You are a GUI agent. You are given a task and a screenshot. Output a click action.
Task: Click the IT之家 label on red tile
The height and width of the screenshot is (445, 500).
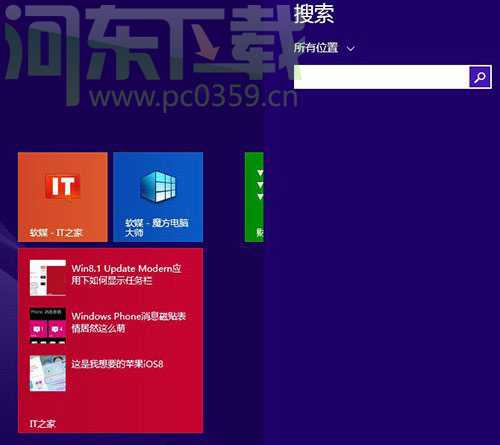[x=43, y=424]
